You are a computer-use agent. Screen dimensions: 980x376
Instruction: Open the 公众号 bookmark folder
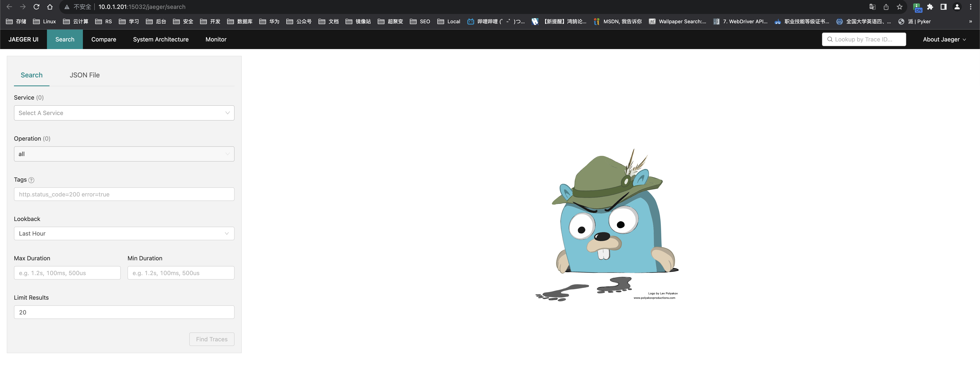(299, 21)
